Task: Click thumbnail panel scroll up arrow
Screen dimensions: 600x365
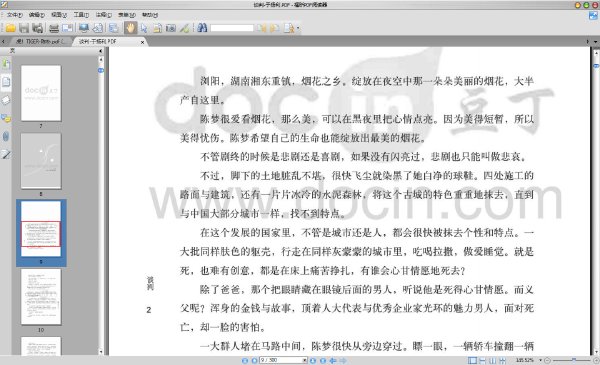Action: 101,59
